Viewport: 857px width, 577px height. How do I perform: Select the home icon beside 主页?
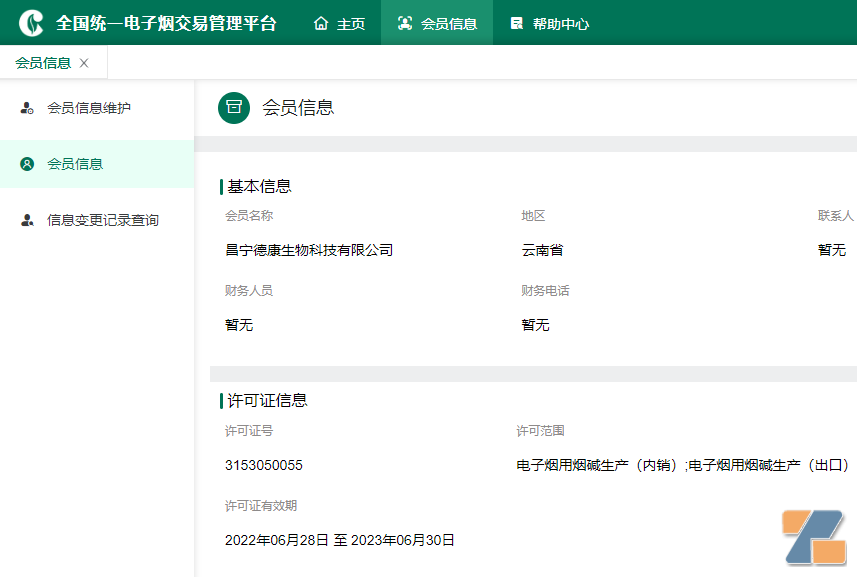pos(320,21)
